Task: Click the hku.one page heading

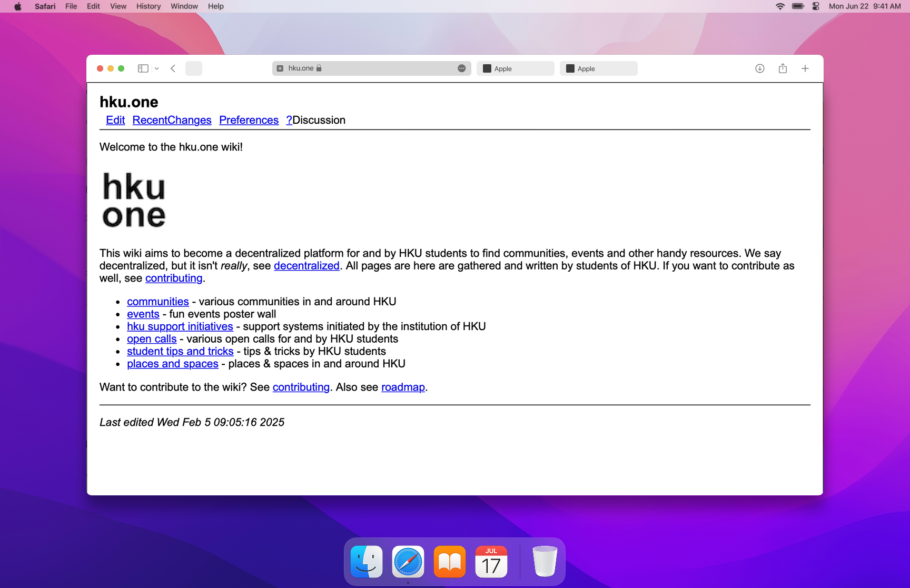Action: coord(129,102)
